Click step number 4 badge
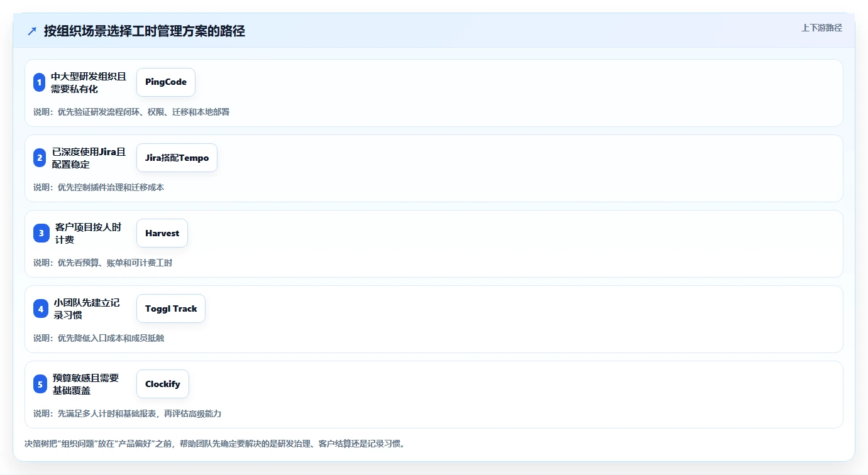 [x=41, y=308]
